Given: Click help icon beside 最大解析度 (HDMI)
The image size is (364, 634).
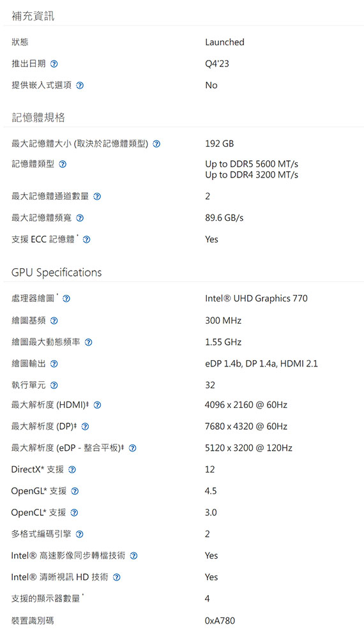Looking at the screenshot, I should tap(97, 405).
